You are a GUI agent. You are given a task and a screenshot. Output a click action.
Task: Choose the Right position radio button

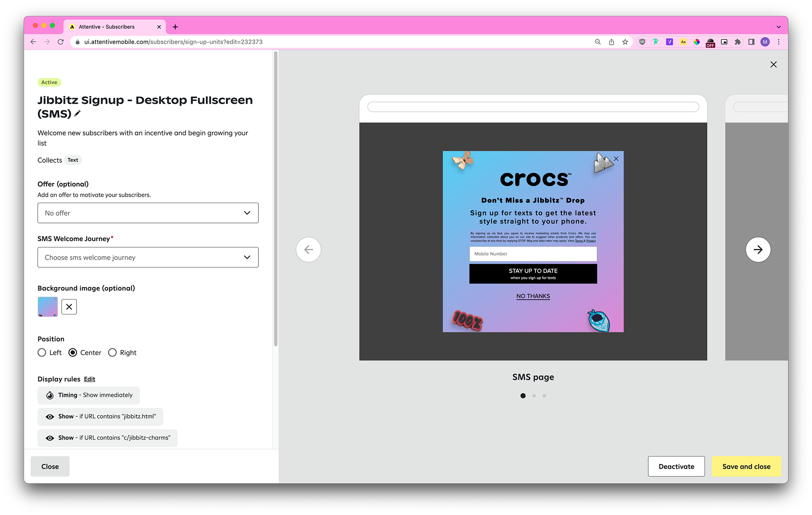112,353
